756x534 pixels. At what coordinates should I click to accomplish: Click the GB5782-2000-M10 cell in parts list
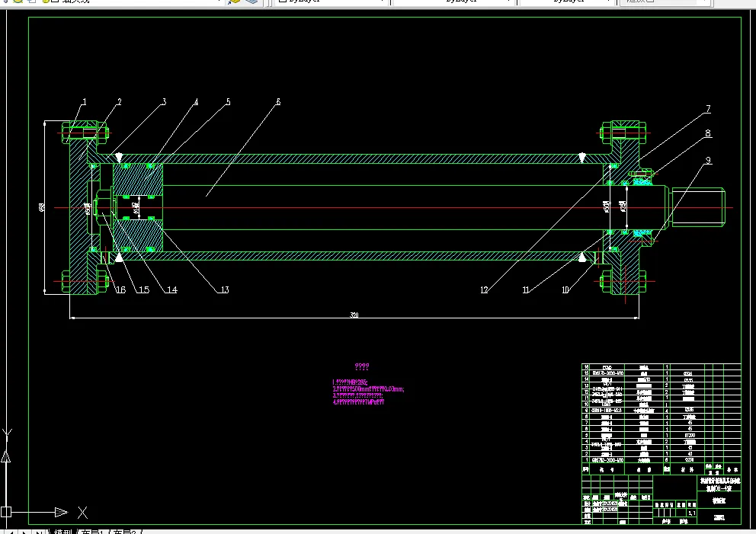(x=607, y=460)
